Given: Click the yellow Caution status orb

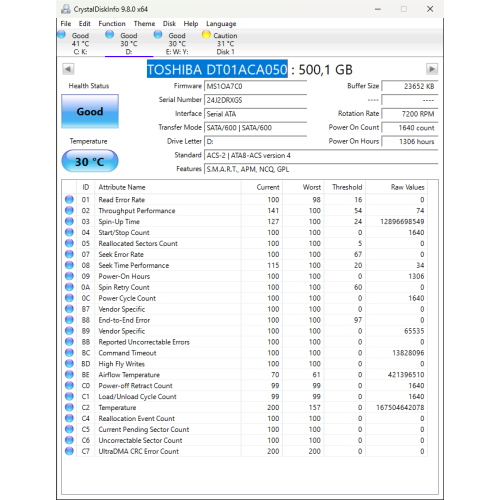Looking at the screenshot, I should coord(206,34).
